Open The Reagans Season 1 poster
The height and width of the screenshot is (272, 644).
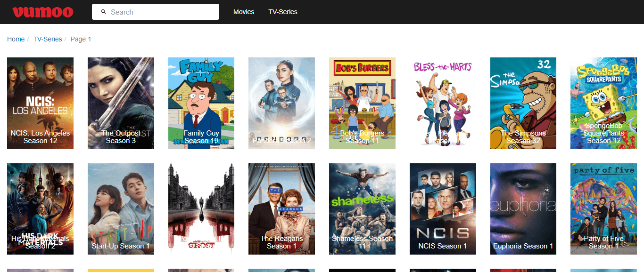click(x=281, y=209)
